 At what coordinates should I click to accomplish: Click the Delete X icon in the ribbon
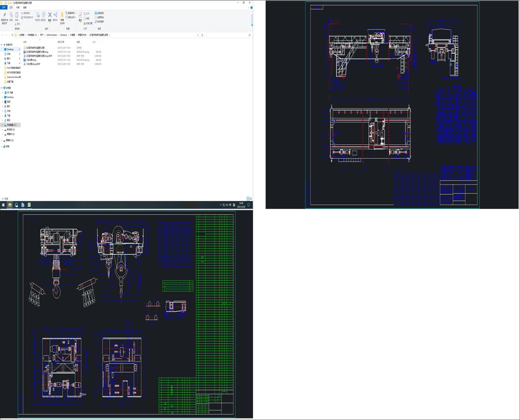pos(50,16)
